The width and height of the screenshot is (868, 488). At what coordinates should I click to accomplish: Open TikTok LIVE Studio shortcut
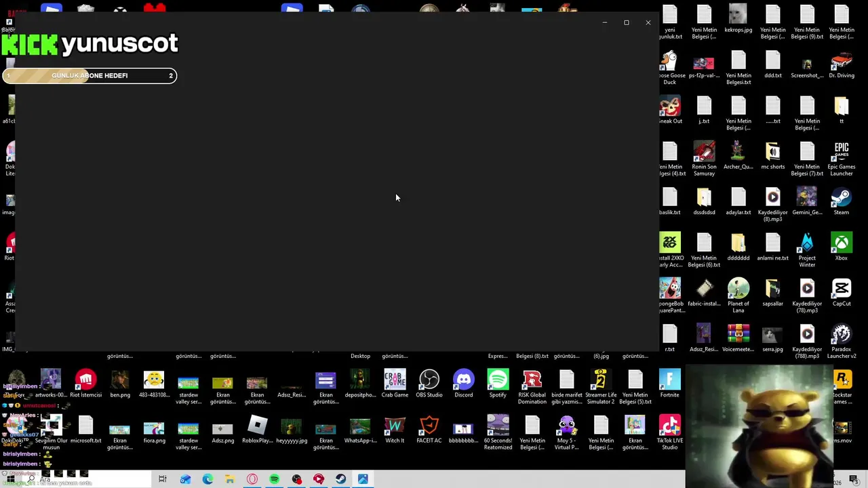pos(669,432)
